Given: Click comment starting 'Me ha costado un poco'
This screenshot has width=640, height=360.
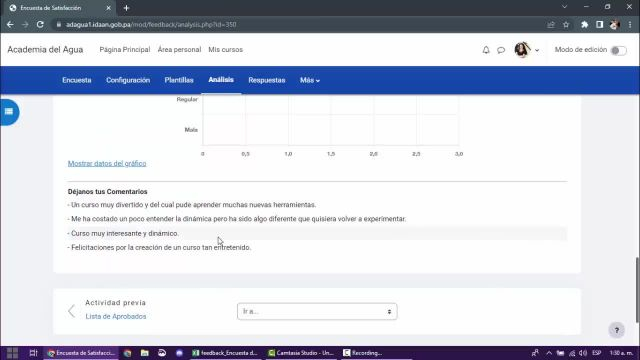Looking at the screenshot, I should pos(237,219).
